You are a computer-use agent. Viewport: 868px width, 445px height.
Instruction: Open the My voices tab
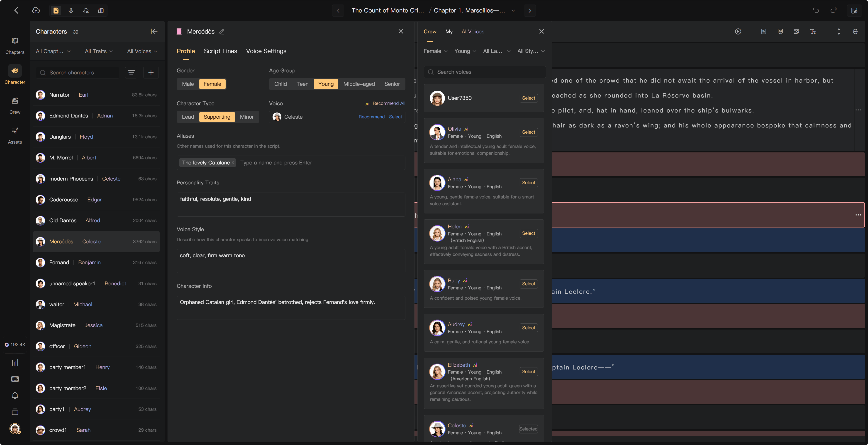click(x=449, y=31)
